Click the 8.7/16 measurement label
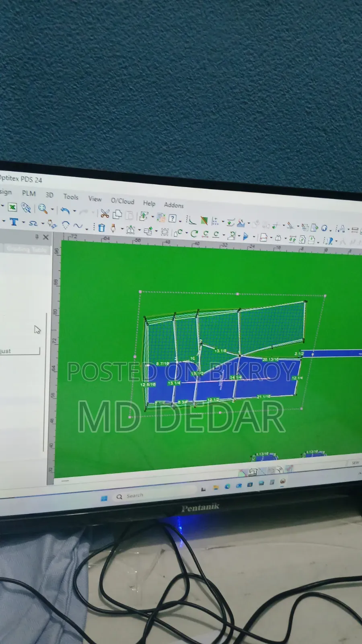362x644 pixels. [162, 364]
